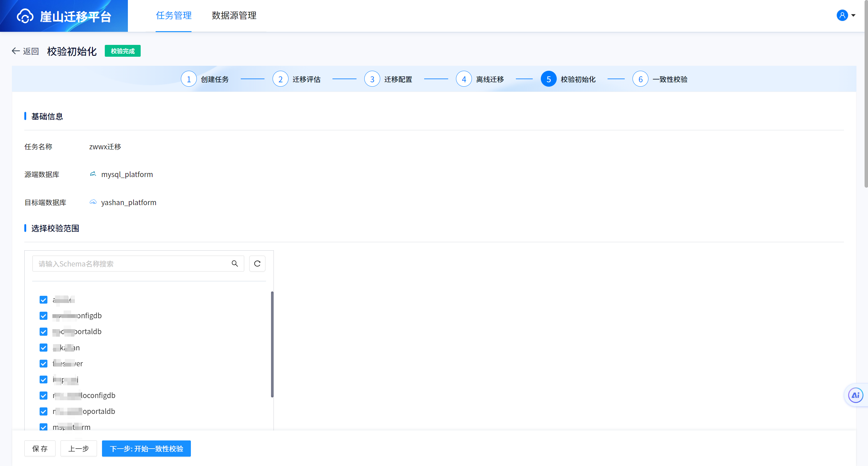Toggle the checkbox ending with onfigdb

[43, 316]
